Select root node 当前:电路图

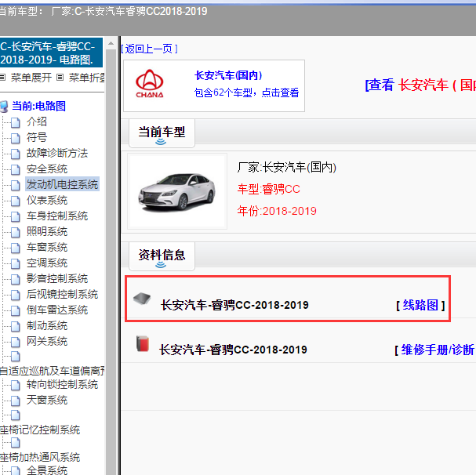point(38,107)
